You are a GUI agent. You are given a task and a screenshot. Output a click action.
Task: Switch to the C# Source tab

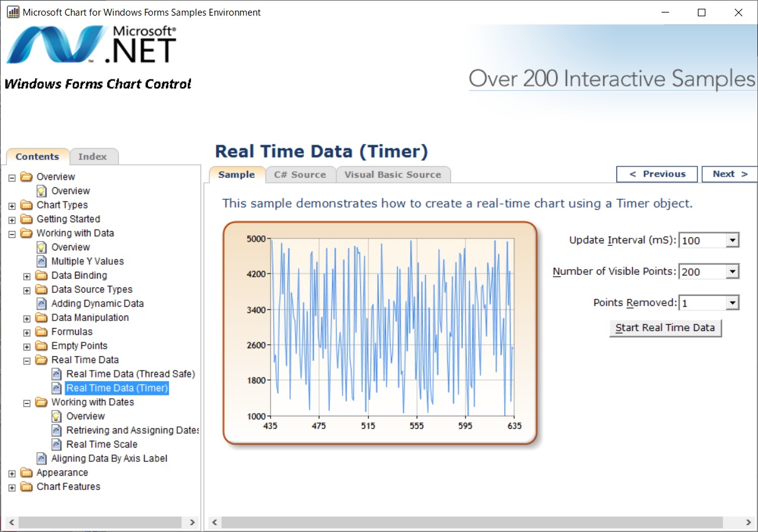point(300,175)
